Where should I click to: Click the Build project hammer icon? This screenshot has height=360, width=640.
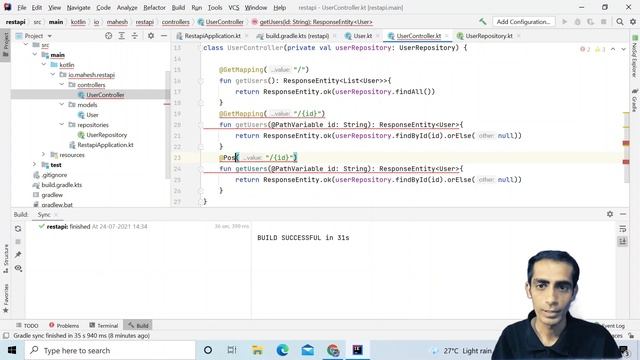click(x=482, y=22)
